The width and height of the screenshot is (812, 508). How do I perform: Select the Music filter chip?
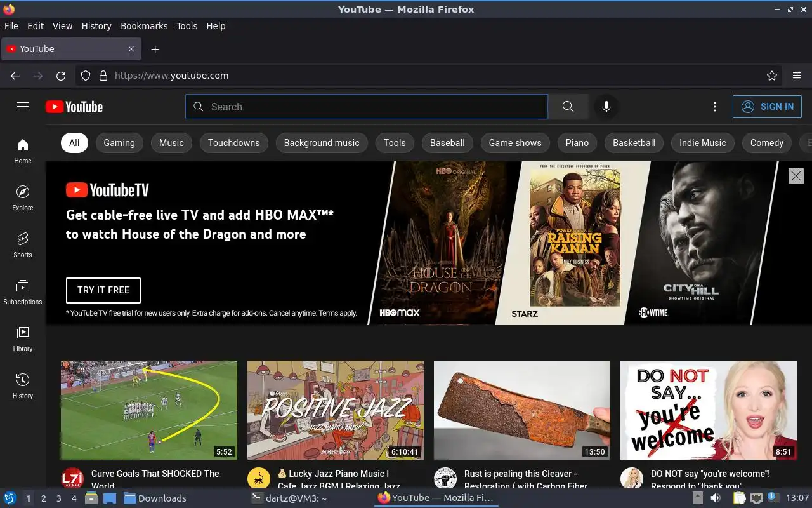tap(171, 143)
